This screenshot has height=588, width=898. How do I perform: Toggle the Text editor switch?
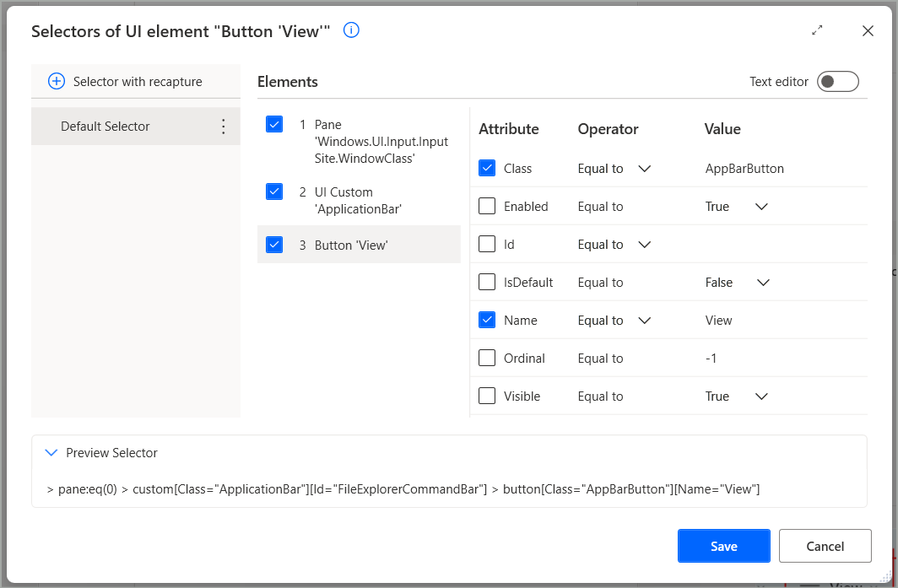pyautogui.click(x=837, y=82)
